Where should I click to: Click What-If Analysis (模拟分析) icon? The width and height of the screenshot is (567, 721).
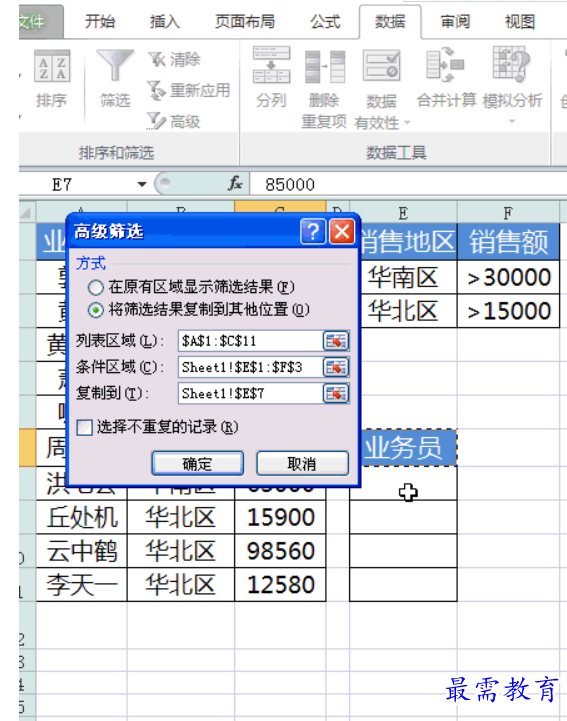point(511,64)
